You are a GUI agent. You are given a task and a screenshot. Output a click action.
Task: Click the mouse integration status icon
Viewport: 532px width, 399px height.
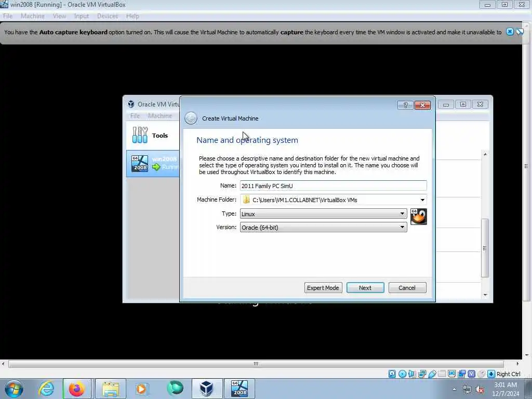(x=481, y=374)
